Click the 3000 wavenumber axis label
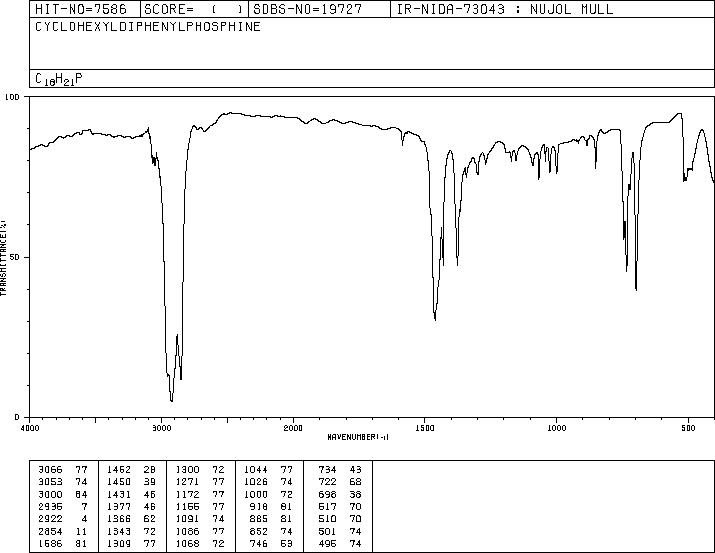The image size is (715, 553). pyautogui.click(x=161, y=428)
